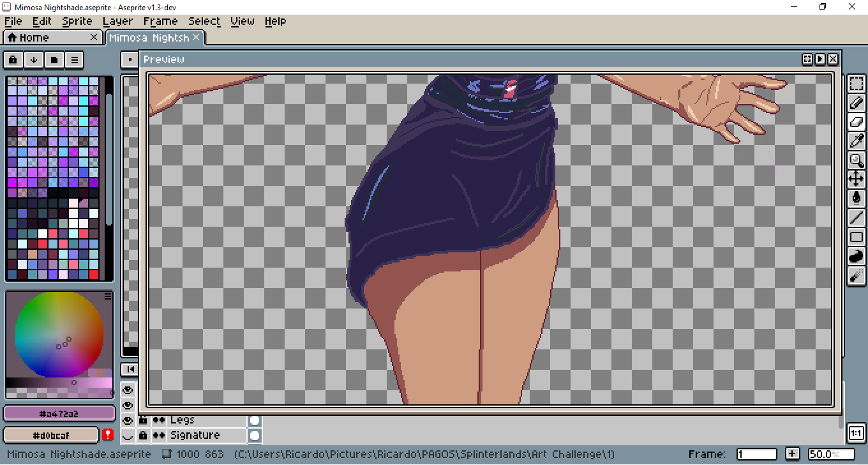This screenshot has width=868, height=465.
Task: Open the Select menu
Action: pyautogui.click(x=204, y=21)
